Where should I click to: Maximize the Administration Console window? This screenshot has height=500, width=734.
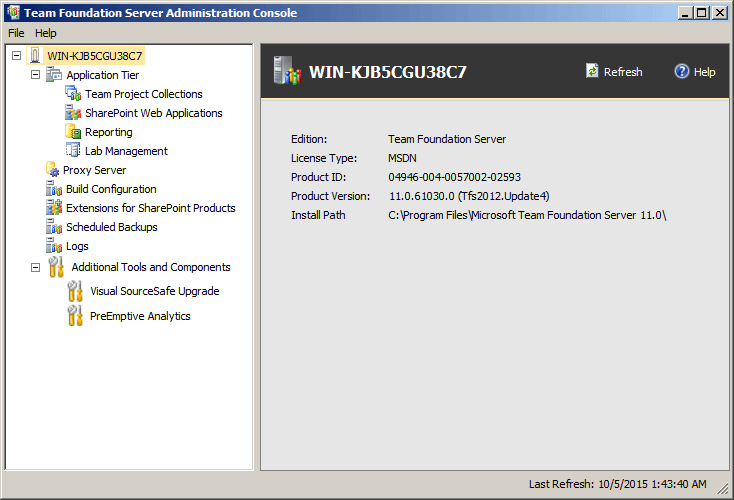(x=702, y=13)
